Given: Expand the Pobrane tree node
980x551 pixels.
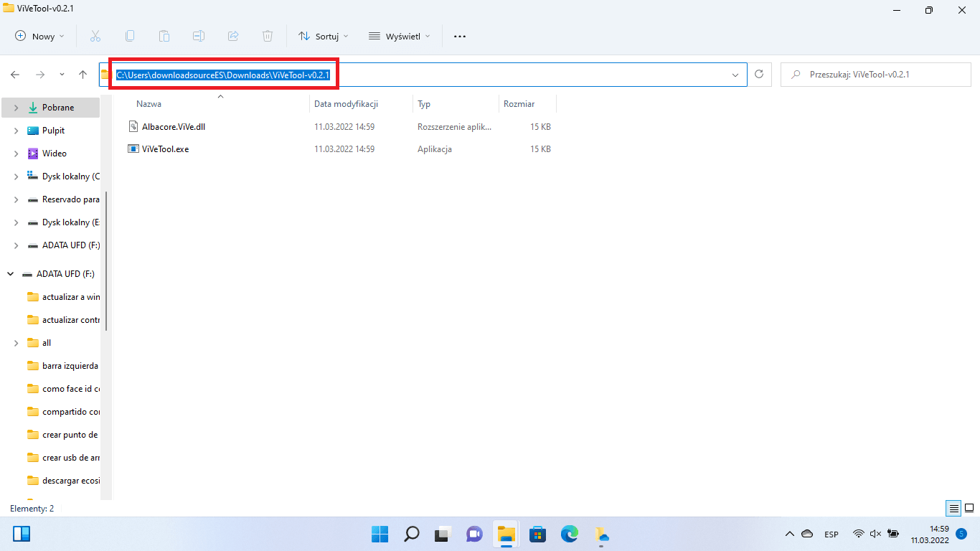Looking at the screenshot, I should coord(16,108).
